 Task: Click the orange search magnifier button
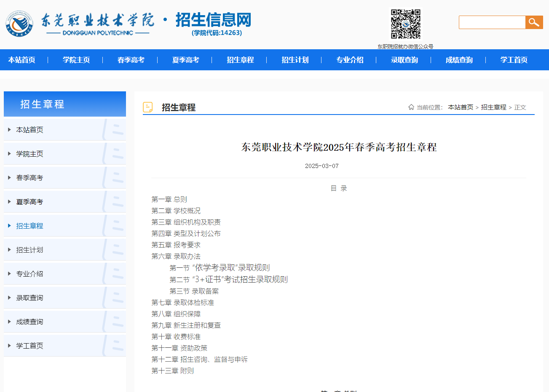[x=533, y=22]
